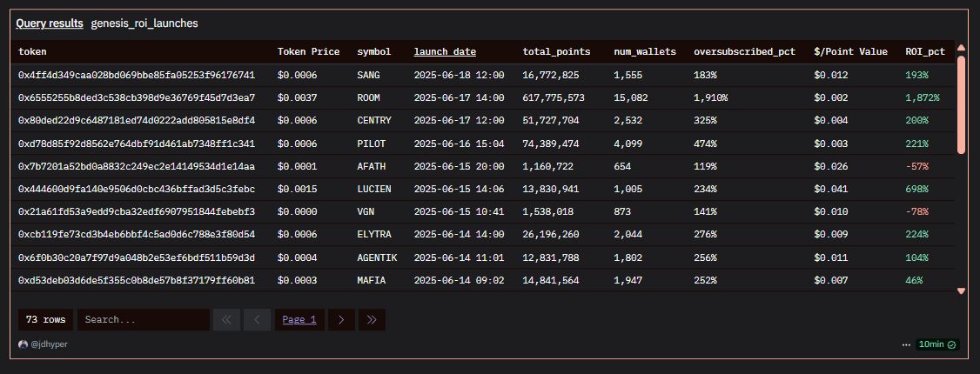Click the 2,044 wallets cell
Image resolution: width=980 pixels, height=374 pixels.
tap(628, 235)
